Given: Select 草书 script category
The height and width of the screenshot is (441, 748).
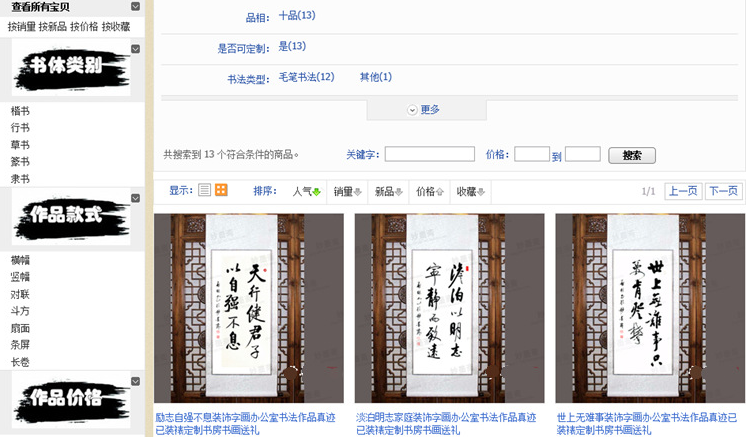Looking at the screenshot, I should pos(20,145).
